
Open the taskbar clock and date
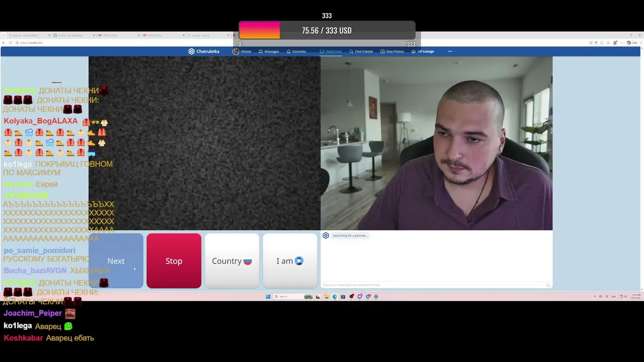[x=636, y=297]
